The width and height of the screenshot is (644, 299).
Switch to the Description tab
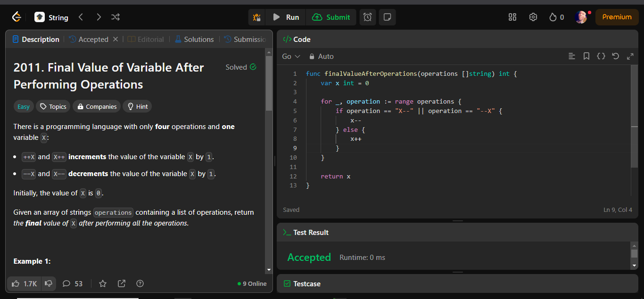click(36, 39)
